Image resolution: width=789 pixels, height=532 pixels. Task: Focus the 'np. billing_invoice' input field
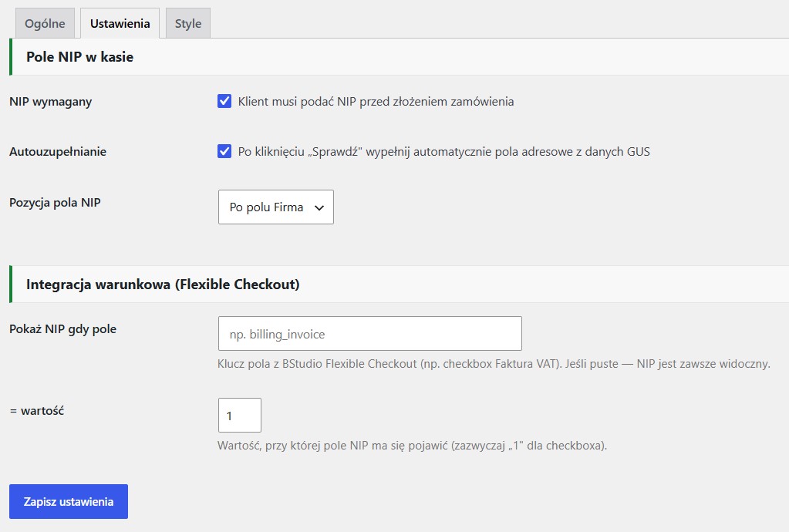pyautogui.click(x=370, y=333)
